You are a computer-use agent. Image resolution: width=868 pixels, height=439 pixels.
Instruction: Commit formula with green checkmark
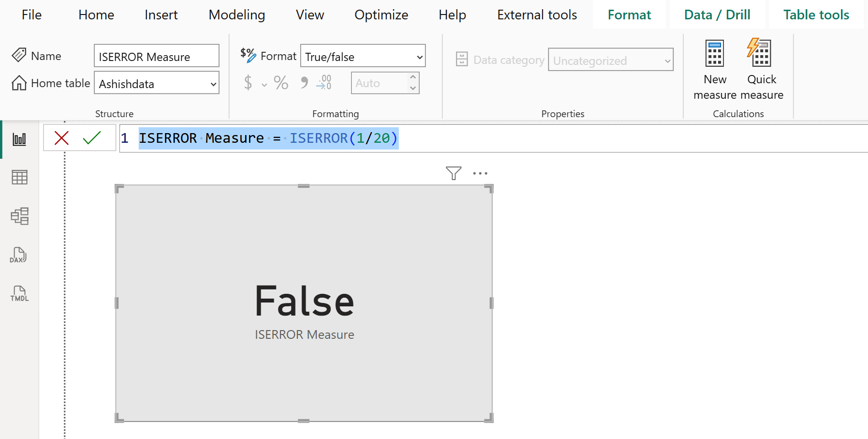point(91,138)
